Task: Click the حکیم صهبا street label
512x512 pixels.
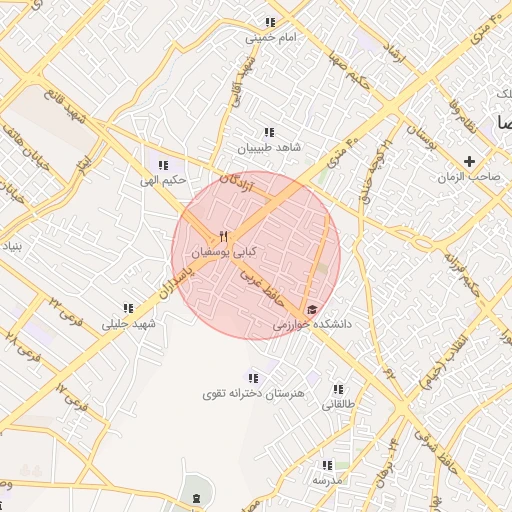Action: coord(349,71)
